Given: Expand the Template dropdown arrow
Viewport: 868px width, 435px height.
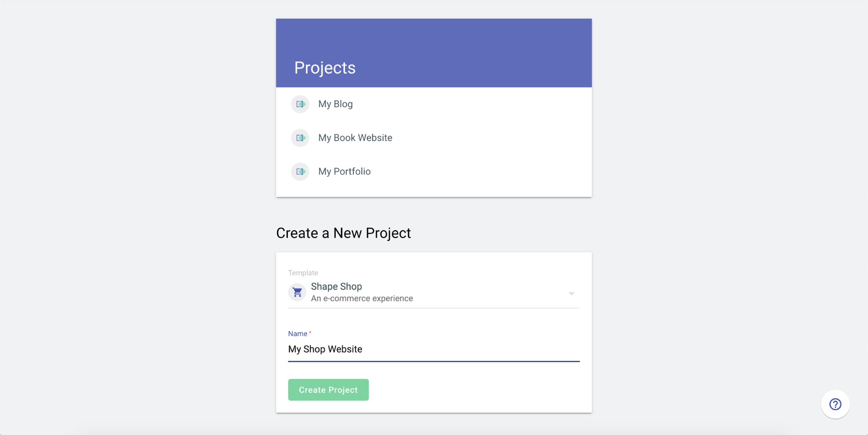Looking at the screenshot, I should pos(571,294).
